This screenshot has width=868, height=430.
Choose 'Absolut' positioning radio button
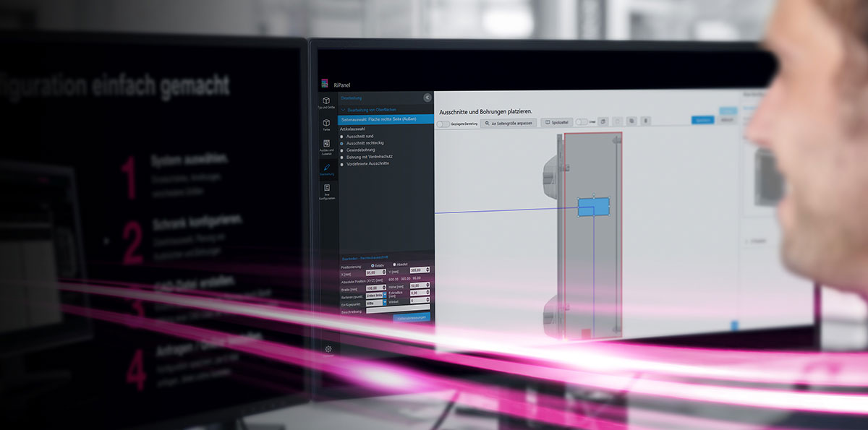tap(395, 265)
